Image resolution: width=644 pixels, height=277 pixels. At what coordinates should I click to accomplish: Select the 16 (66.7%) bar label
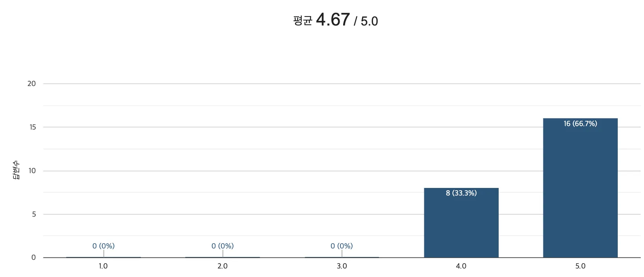pos(580,124)
